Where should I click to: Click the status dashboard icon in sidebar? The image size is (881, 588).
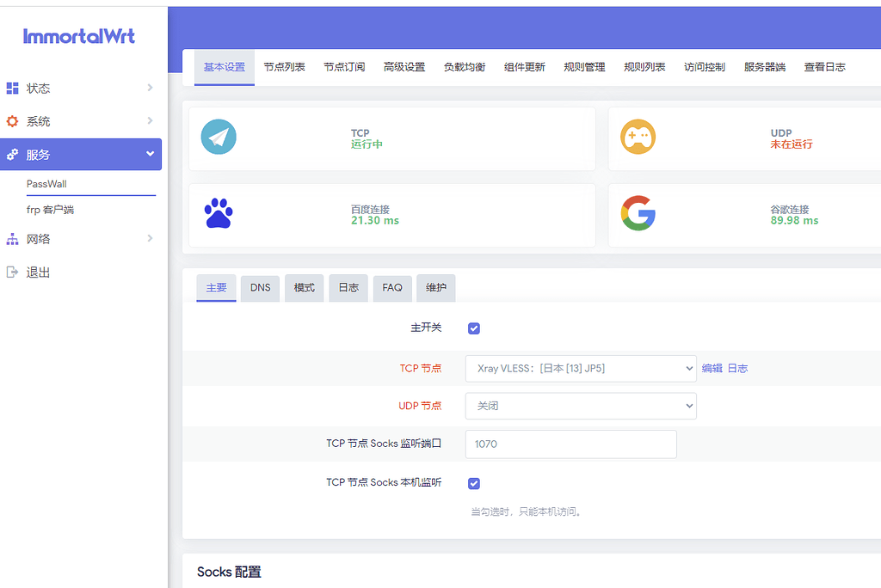(x=12, y=89)
